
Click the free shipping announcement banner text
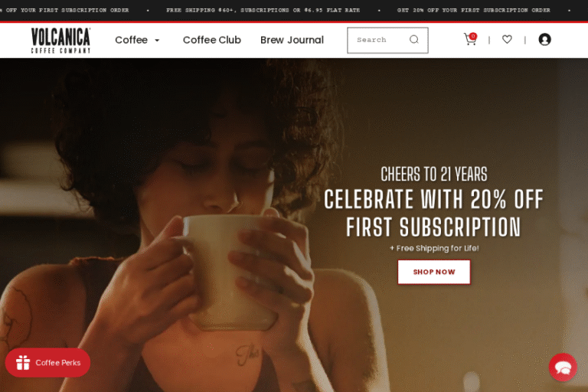(263, 10)
